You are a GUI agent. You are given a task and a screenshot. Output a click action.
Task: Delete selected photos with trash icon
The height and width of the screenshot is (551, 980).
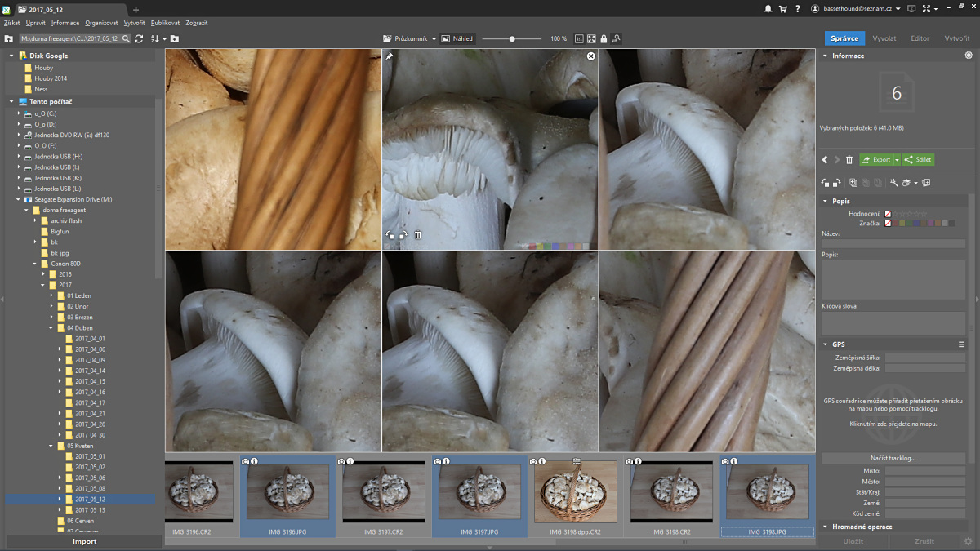point(849,160)
